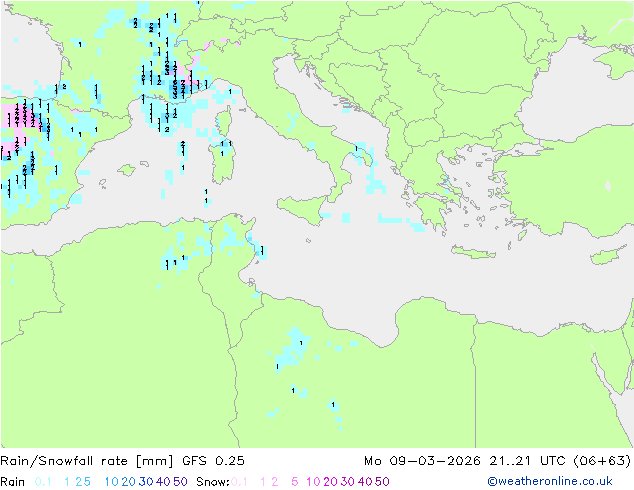Select the Snow legend value 50
This screenshot has height=490, width=634.
point(382,482)
